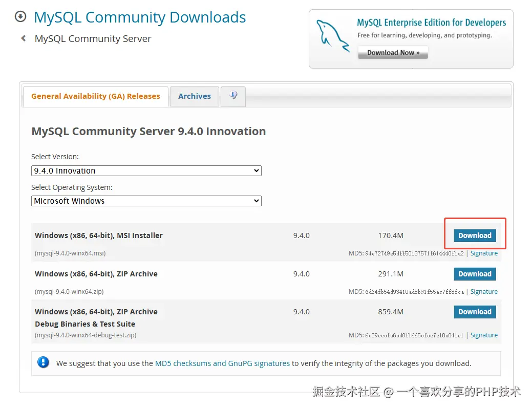Click MD5 hash of the winx64.zip archive
The height and width of the screenshot is (409, 532).
tap(414, 292)
